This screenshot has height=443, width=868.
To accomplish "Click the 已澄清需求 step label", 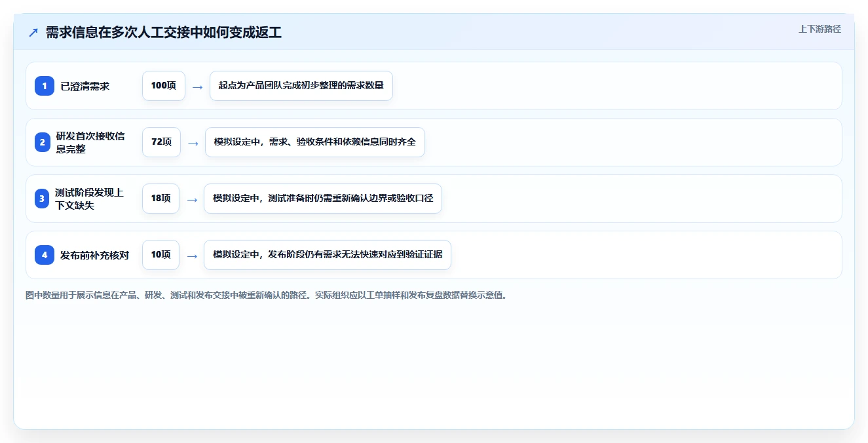I will point(85,86).
